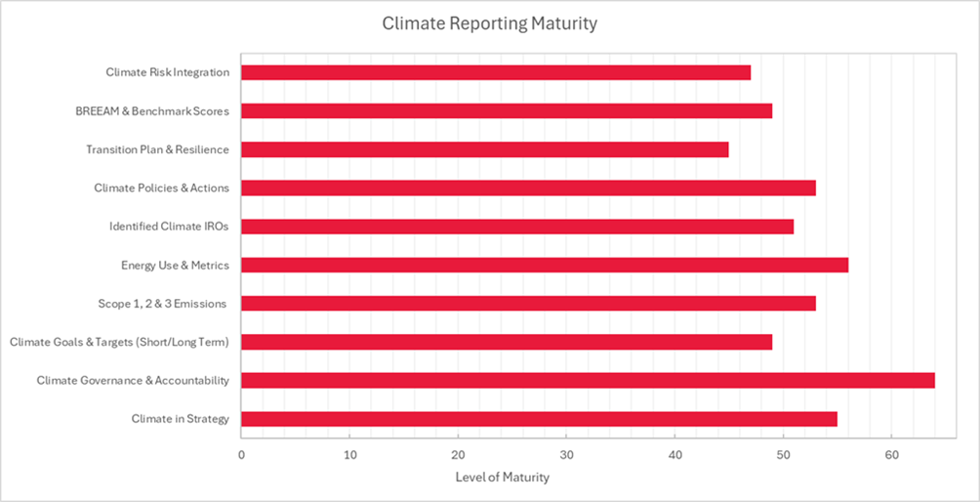Click the red Climate Risk Integration bar
This screenshot has height=502, width=980.
[x=496, y=72]
